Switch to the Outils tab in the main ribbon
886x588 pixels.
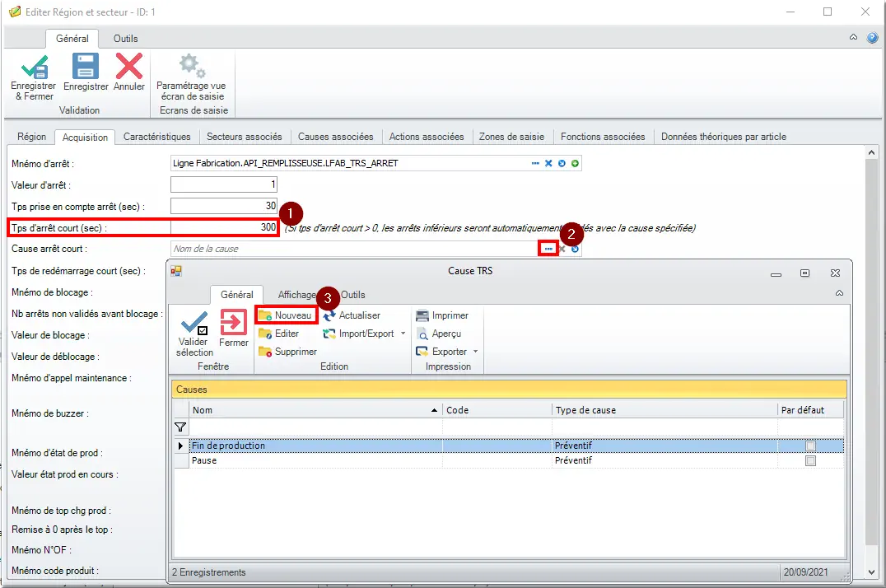tap(125, 39)
